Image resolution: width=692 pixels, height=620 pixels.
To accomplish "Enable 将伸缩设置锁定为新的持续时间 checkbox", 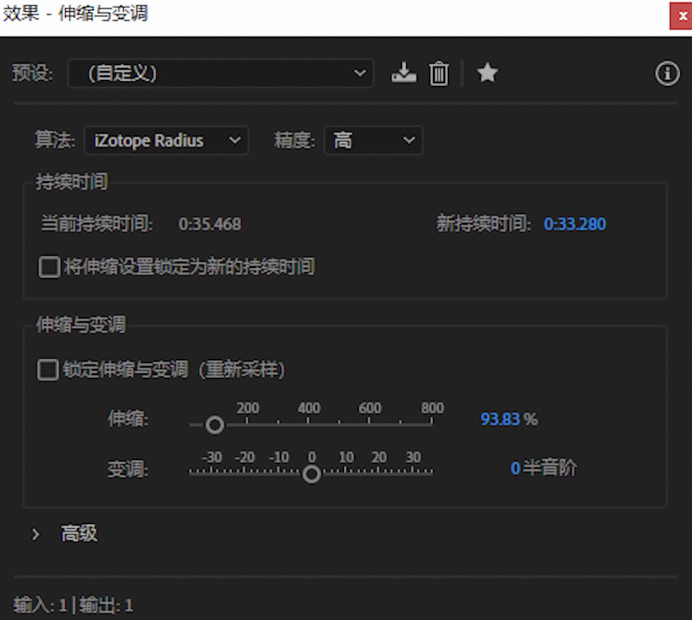I will pyautogui.click(x=49, y=267).
